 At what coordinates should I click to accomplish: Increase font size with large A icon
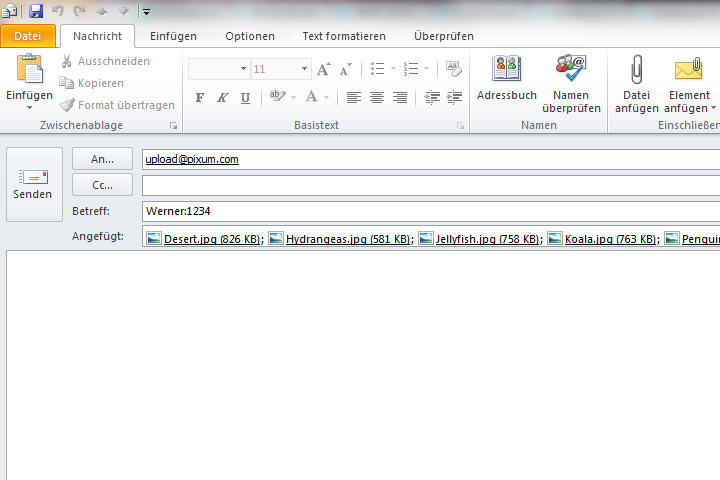coord(323,69)
